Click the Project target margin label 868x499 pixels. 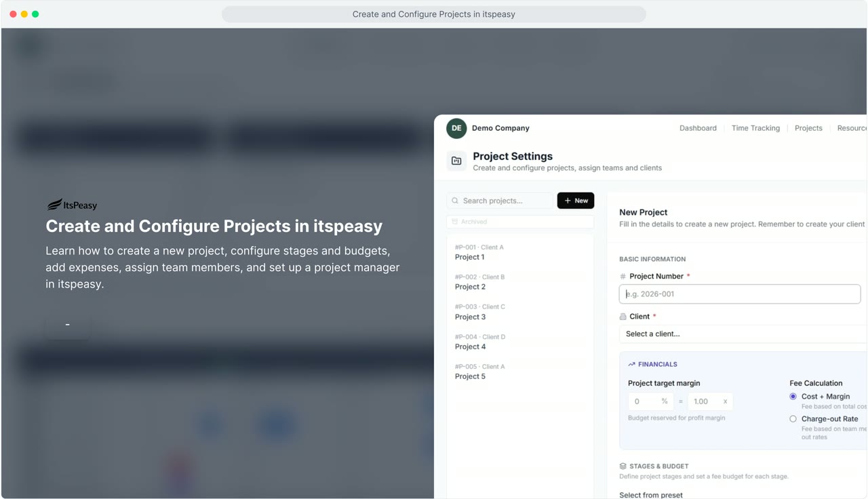pyautogui.click(x=664, y=383)
